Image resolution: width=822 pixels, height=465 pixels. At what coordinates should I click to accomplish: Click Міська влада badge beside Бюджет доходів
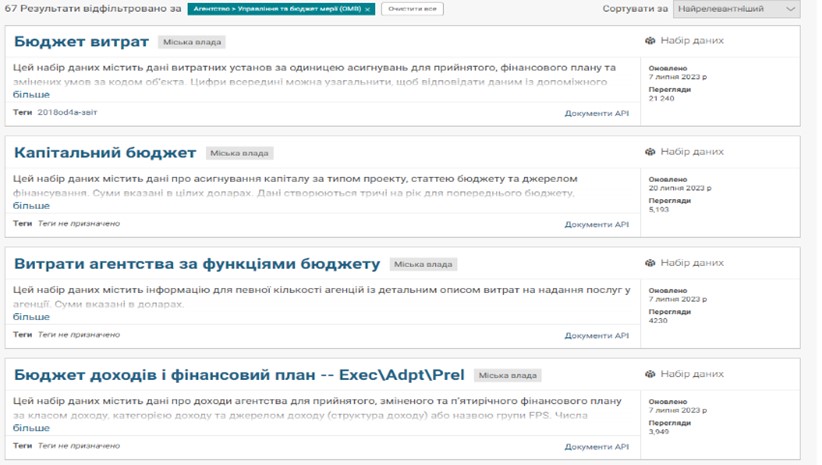pos(507,375)
